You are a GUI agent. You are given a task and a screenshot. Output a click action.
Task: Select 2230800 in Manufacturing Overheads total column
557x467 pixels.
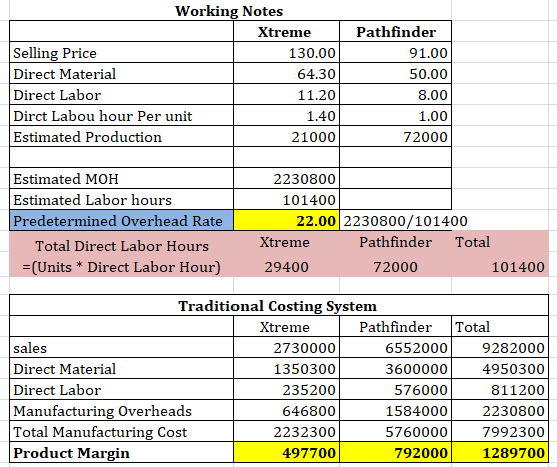pyautogui.click(x=500, y=411)
